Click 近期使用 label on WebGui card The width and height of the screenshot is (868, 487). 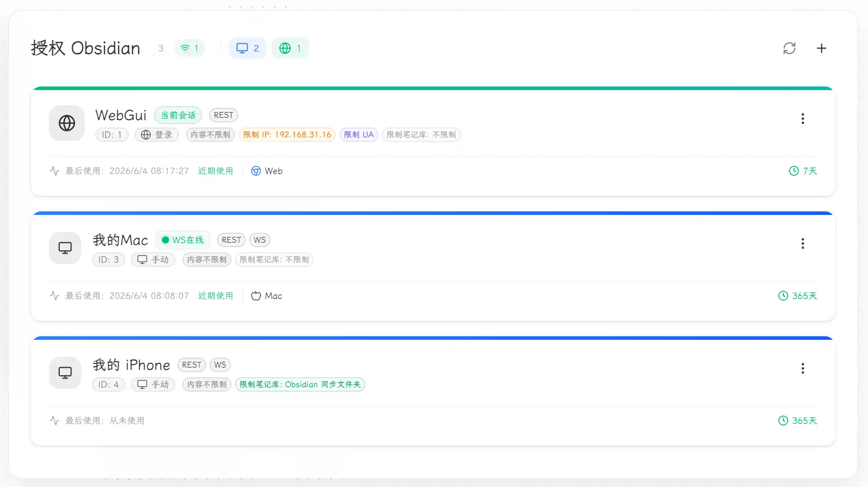click(216, 171)
